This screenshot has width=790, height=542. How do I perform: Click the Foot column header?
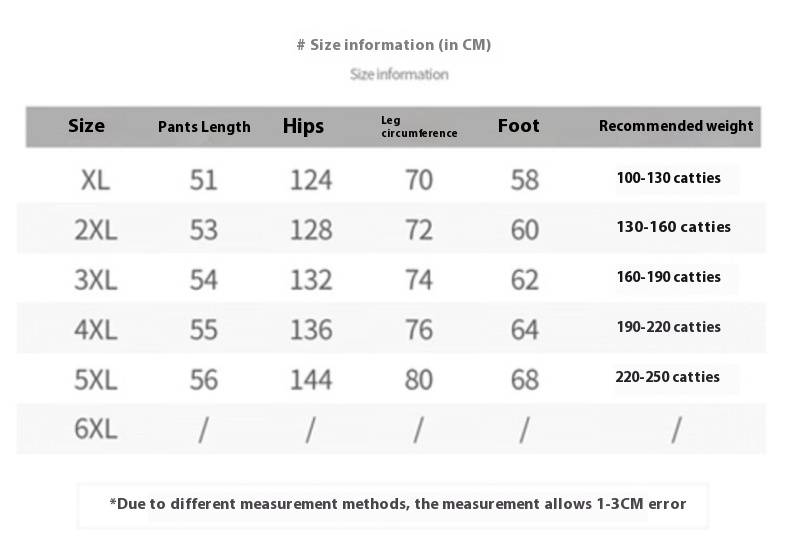coord(518,125)
